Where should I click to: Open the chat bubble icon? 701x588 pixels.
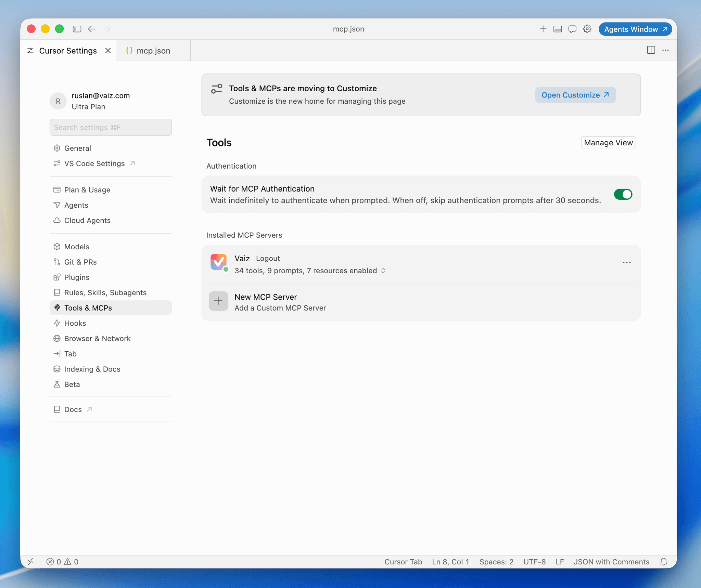[x=572, y=29]
